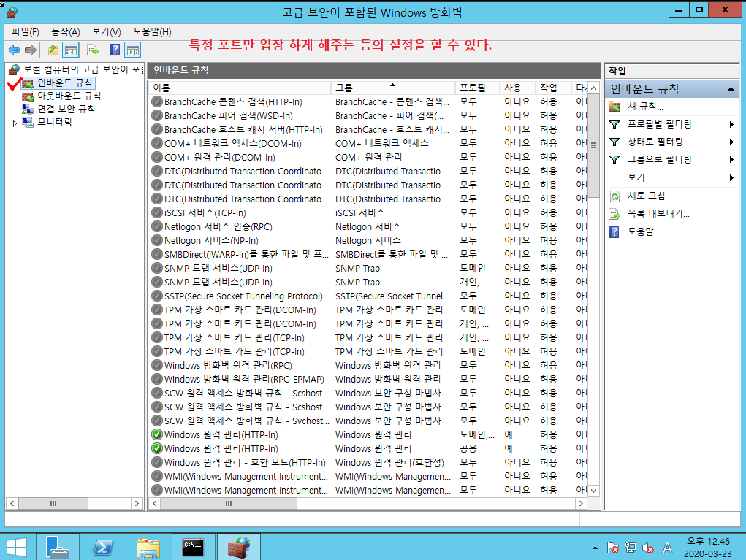
Task: Select Windows 원격 관리 - 호환 모드(HTTP-In) rule
Action: tap(368, 463)
